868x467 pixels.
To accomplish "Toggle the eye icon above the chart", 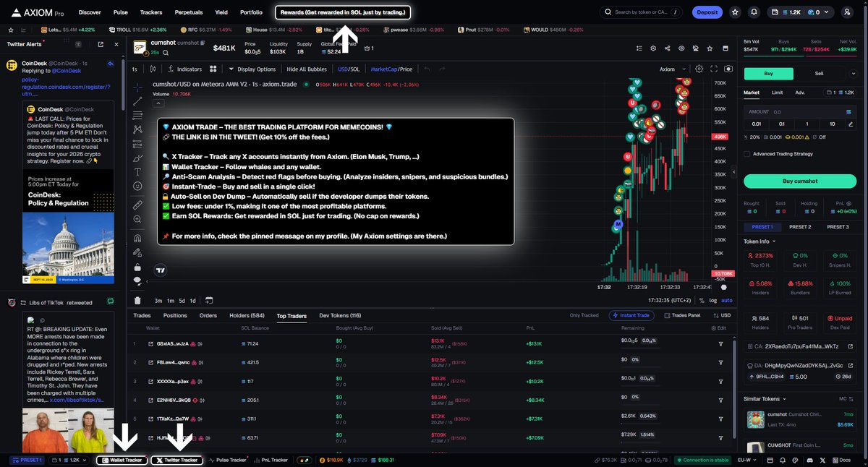I will [681, 48].
